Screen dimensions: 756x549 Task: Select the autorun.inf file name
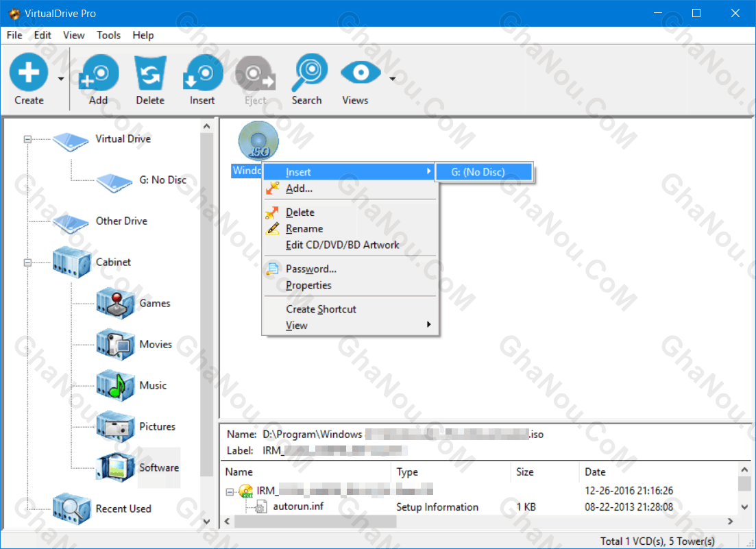(298, 507)
